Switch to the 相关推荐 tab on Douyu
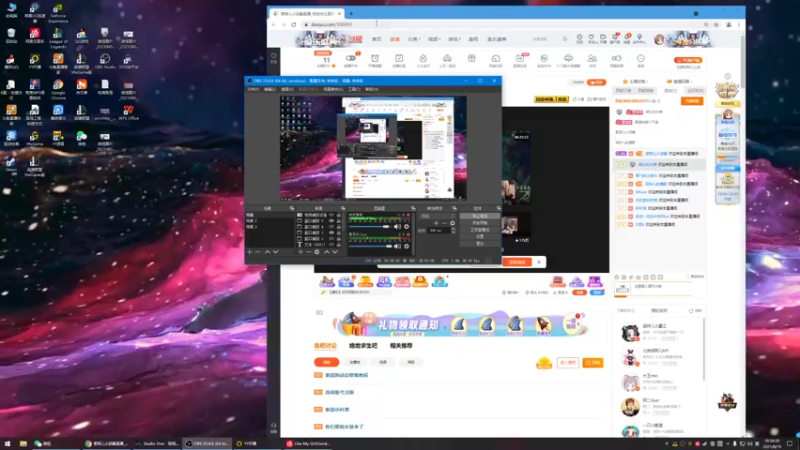 401,345
